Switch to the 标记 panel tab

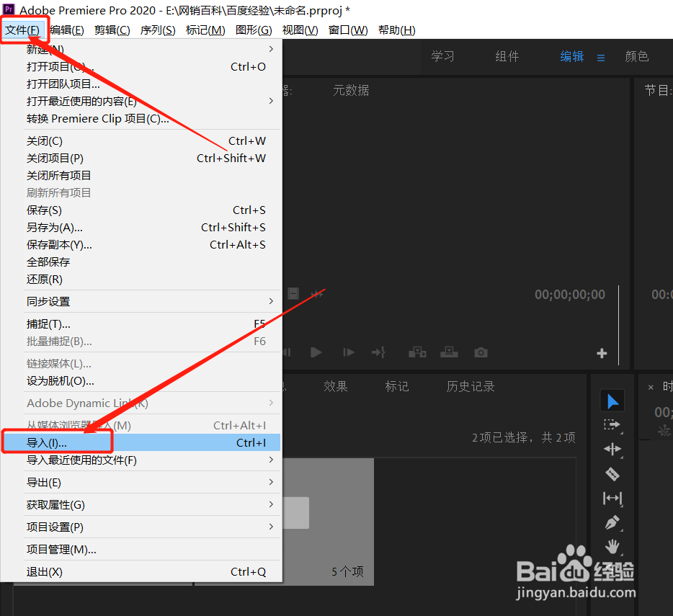tap(396, 386)
